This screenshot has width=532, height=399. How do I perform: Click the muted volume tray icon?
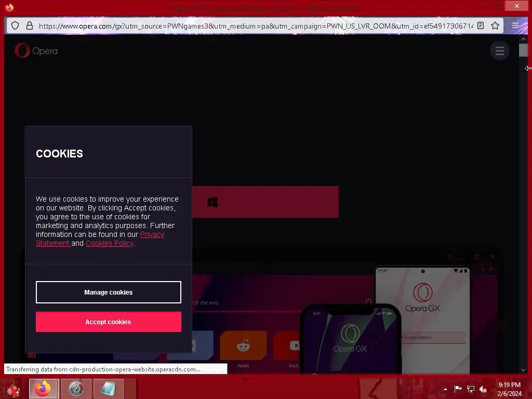tap(483, 389)
